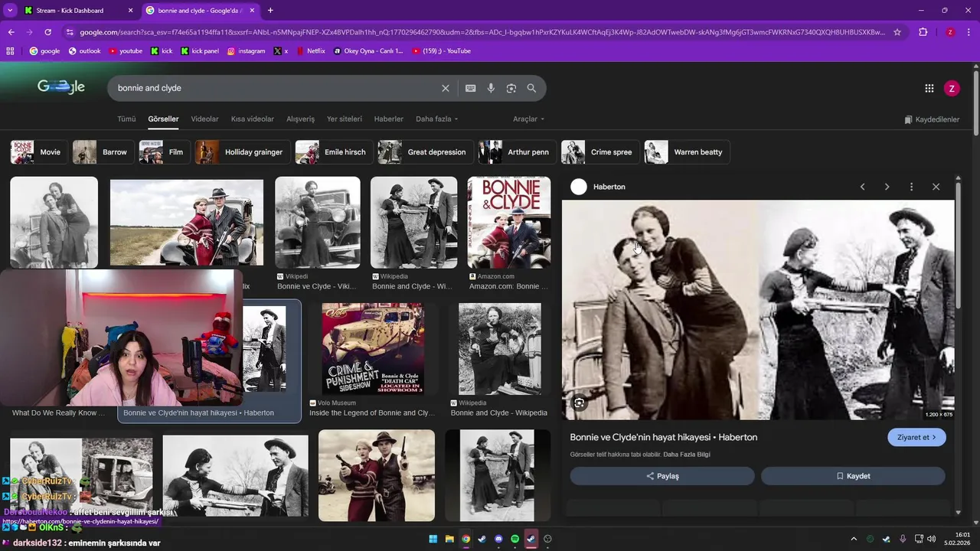Filter images by the Holliday grainger chip
The image size is (980, 551).
(243, 152)
